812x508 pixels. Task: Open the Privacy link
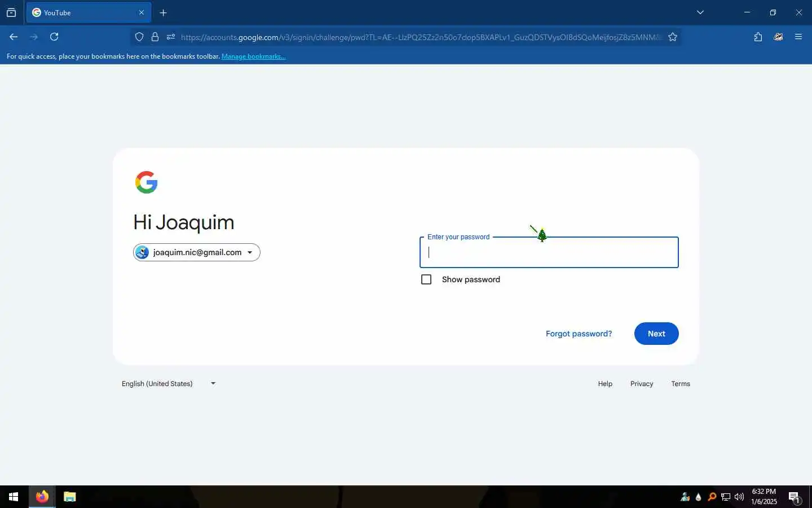[x=642, y=384]
